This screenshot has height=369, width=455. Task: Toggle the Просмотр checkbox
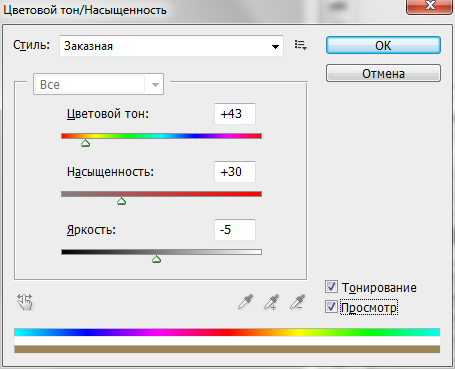point(331,307)
